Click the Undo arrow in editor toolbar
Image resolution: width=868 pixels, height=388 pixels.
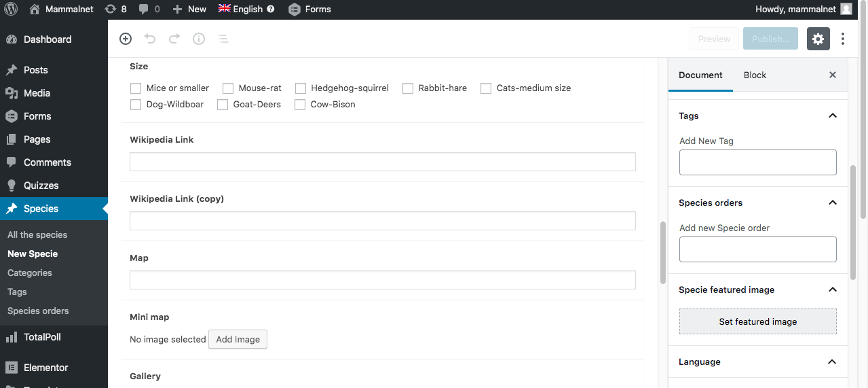pos(150,39)
